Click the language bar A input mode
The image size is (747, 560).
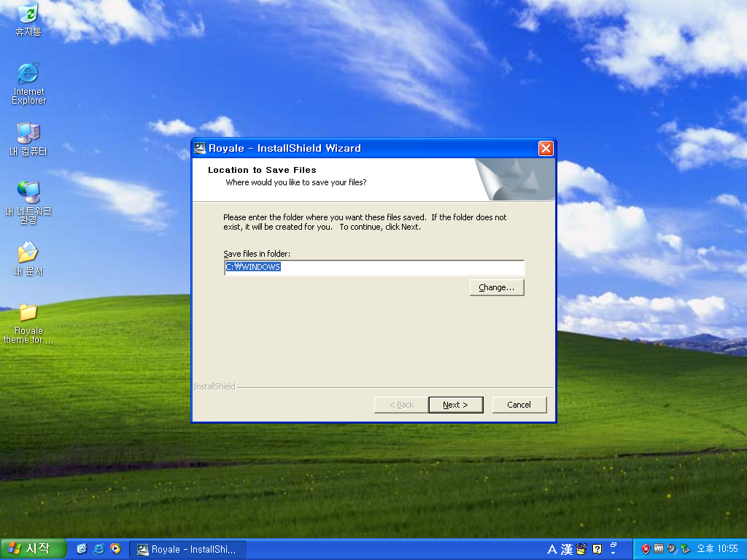551,549
